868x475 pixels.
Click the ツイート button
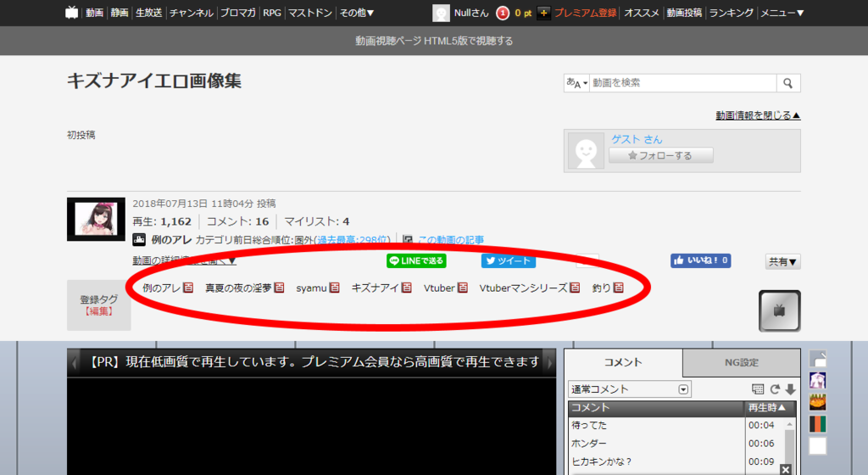(x=509, y=260)
